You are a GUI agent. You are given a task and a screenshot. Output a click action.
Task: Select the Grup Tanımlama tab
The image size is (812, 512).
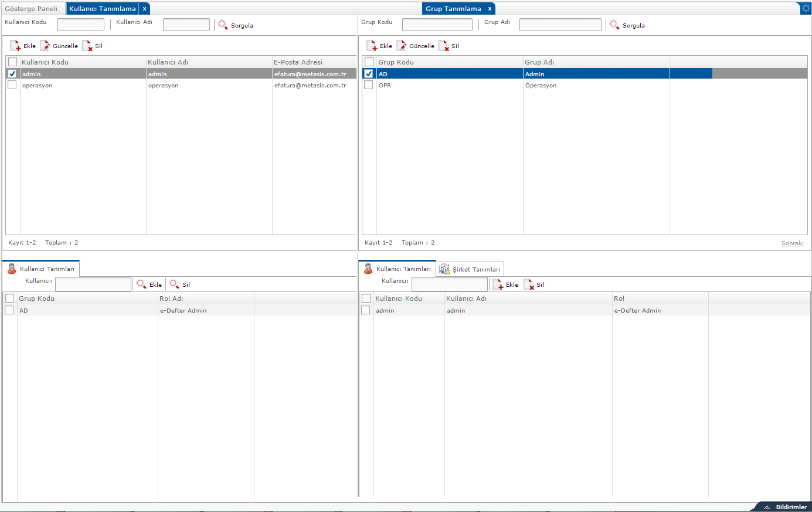pos(453,9)
